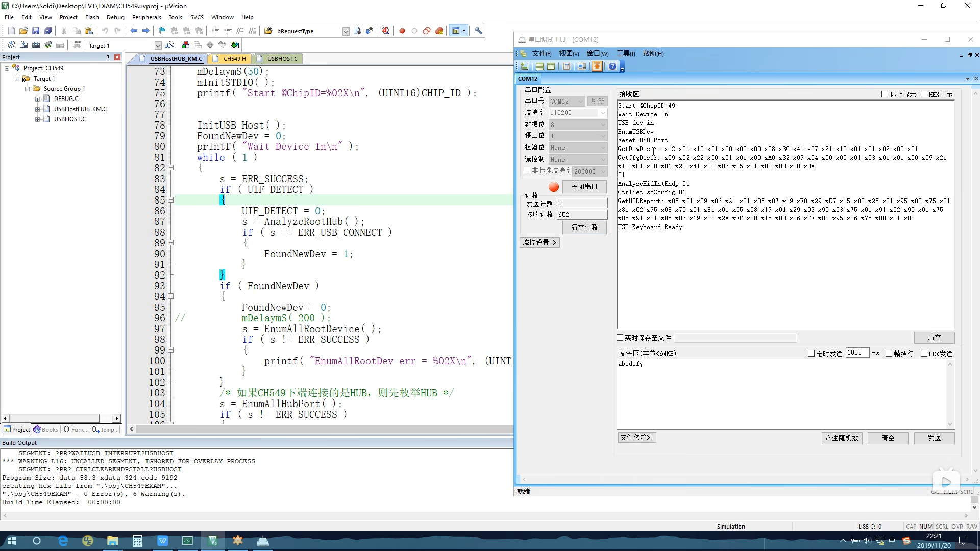Click the Open file toolbar icon
Viewport: 980px width, 551px height.
[x=23, y=31]
